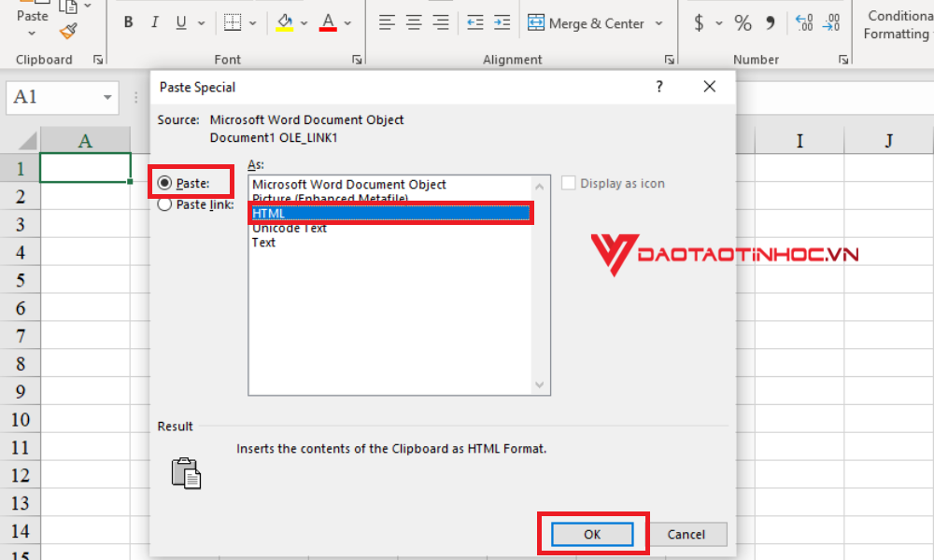Toggle Italic formatting in ribbon
Screen dimensions: 934x560
[154, 22]
